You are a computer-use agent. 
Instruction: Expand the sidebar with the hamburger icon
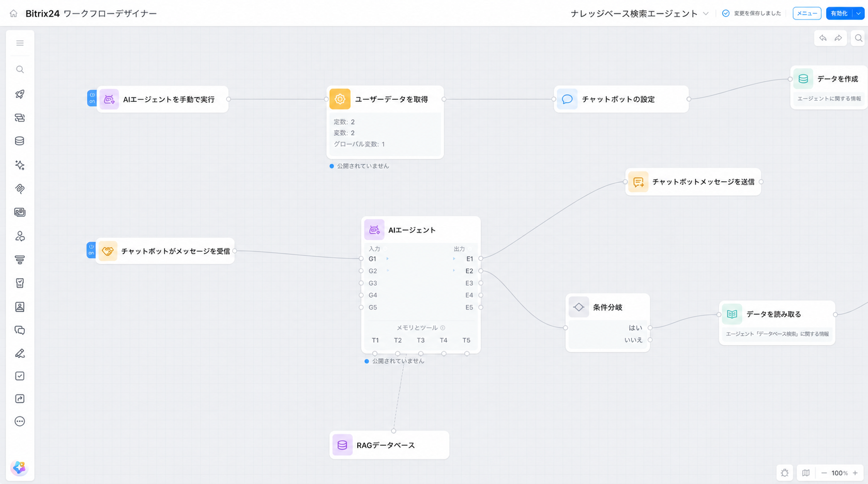[x=20, y=43]
